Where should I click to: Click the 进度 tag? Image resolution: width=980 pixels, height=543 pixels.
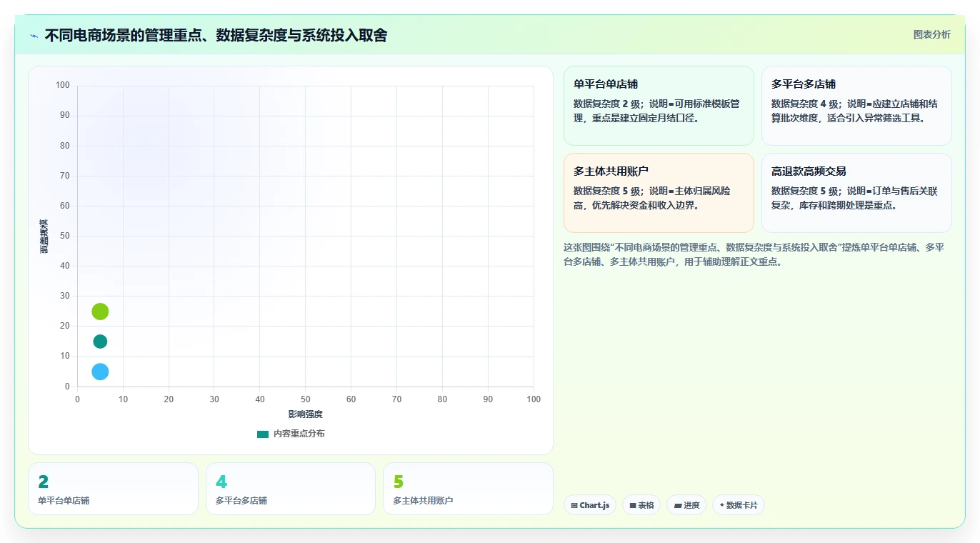pyautogui.click(x=686, y=505)
